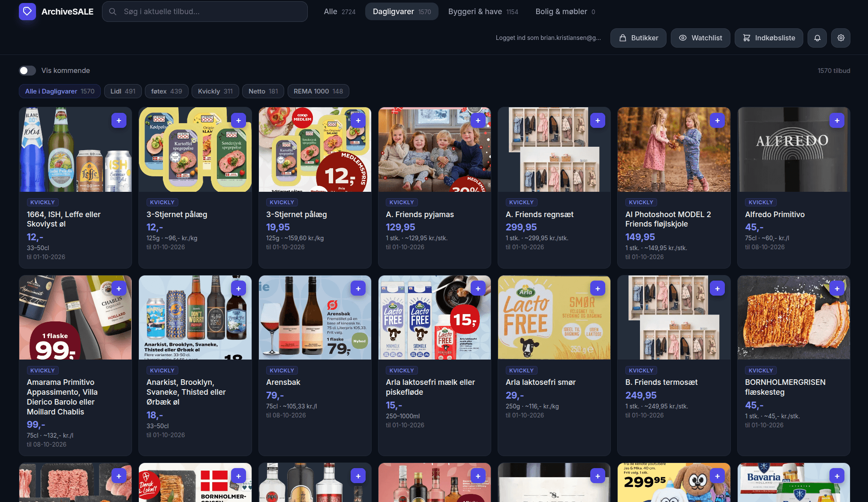This screenshot has height=502, width=868.
Task: Click 'Arla laktosefri mælk eller piskefløde' title
Action: tap(430, 387)
